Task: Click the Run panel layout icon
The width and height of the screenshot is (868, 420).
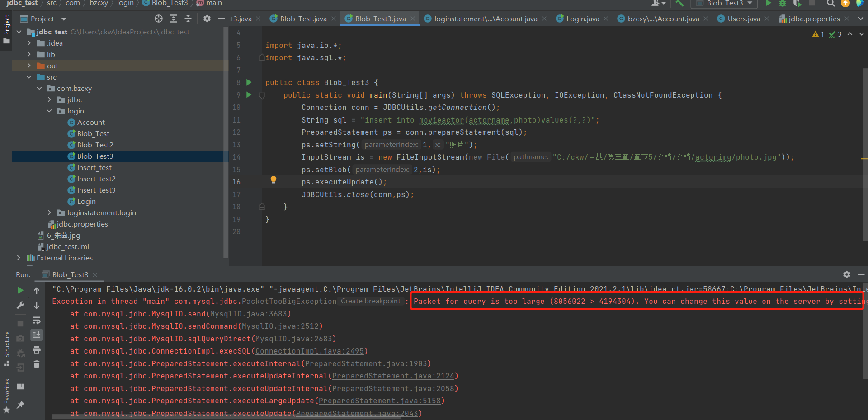Action: point(20,387)
